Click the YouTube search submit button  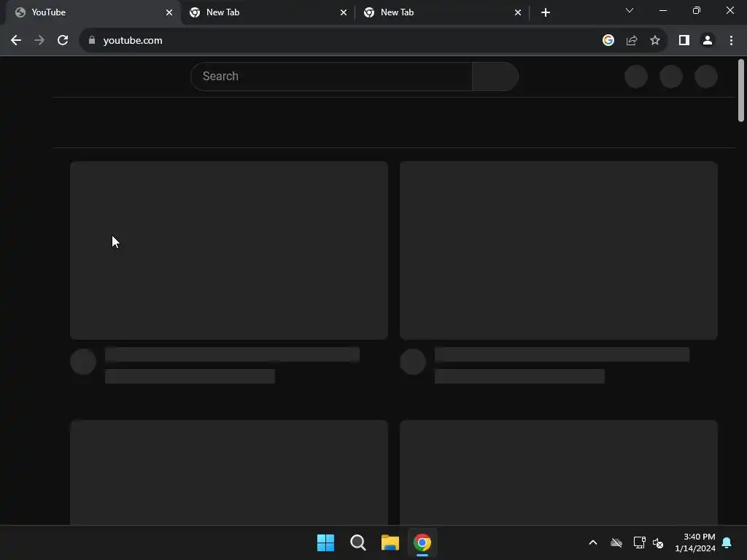tap(495, 76)
